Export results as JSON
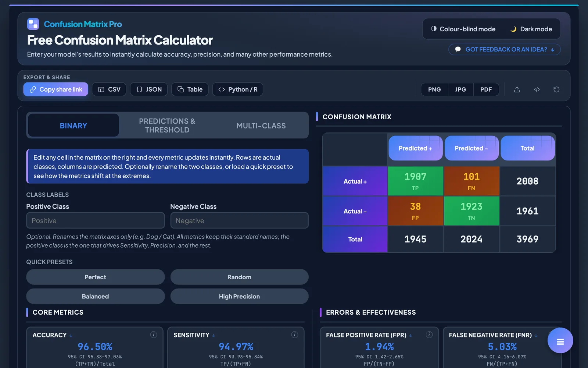The height and width of the screenshot is (368, 588). click(149, 89)
